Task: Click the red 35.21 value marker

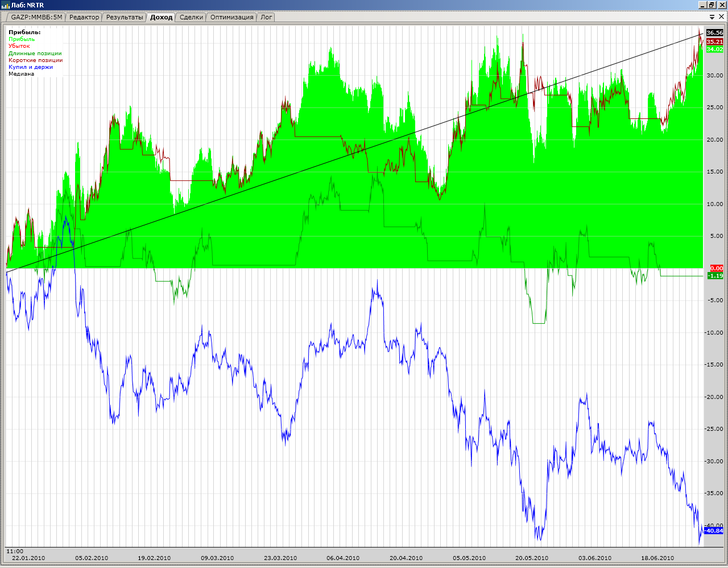Action: [x=715, y=42]
